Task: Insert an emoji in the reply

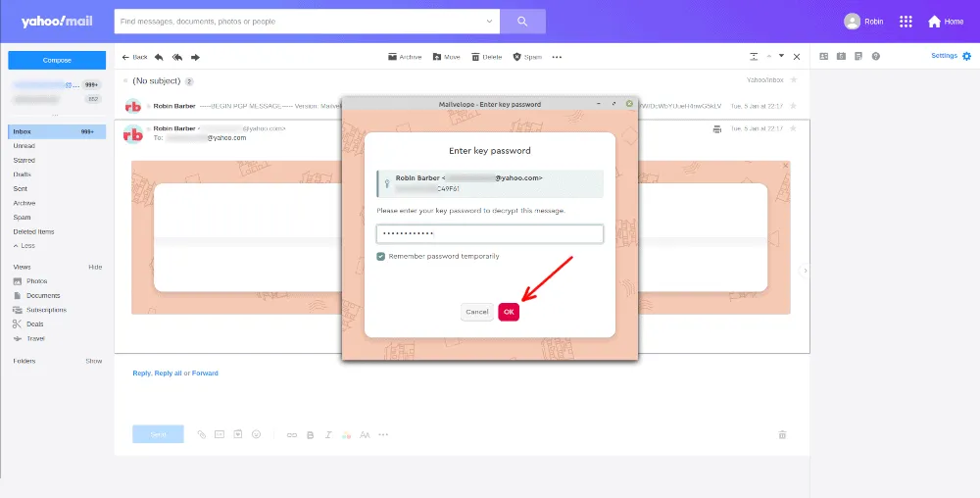Action: (x=256, y=434)
